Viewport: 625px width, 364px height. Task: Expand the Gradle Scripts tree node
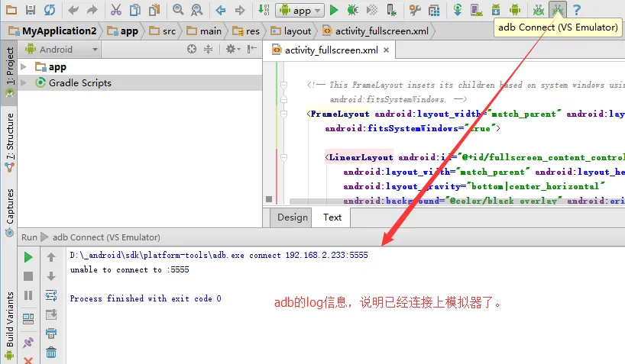[24, 82]
